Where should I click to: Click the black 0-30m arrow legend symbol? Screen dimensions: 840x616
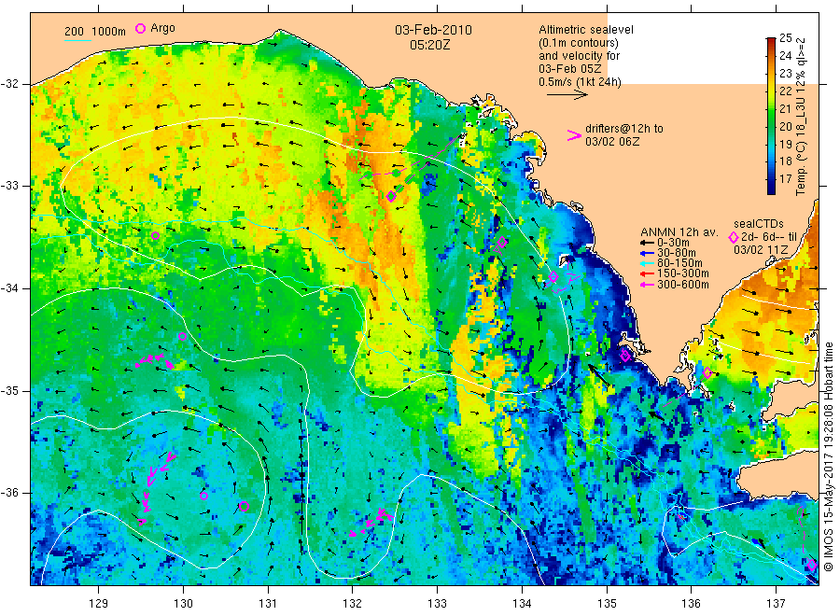(x=647, y=243)
